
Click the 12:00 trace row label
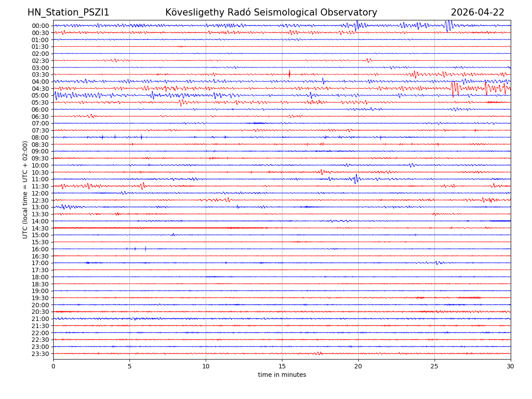coord(40,193)
